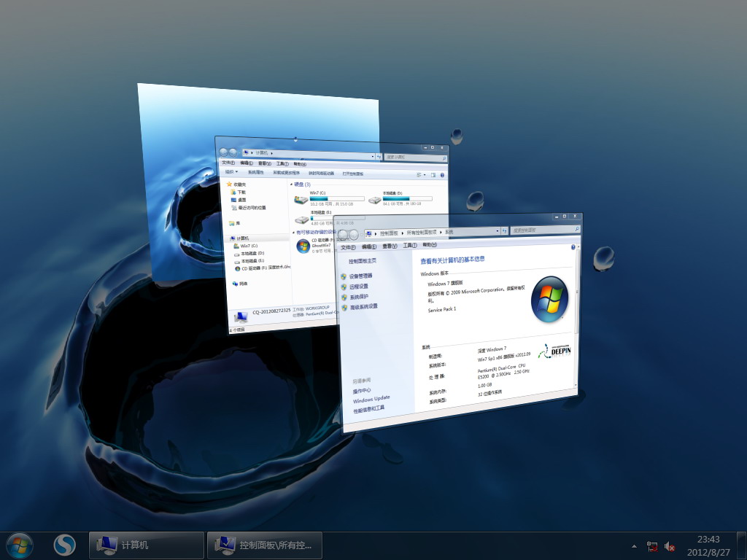Screen dimensions: 747x560
Task: Open the muted volume tray icon
Action: click(670, 546)
